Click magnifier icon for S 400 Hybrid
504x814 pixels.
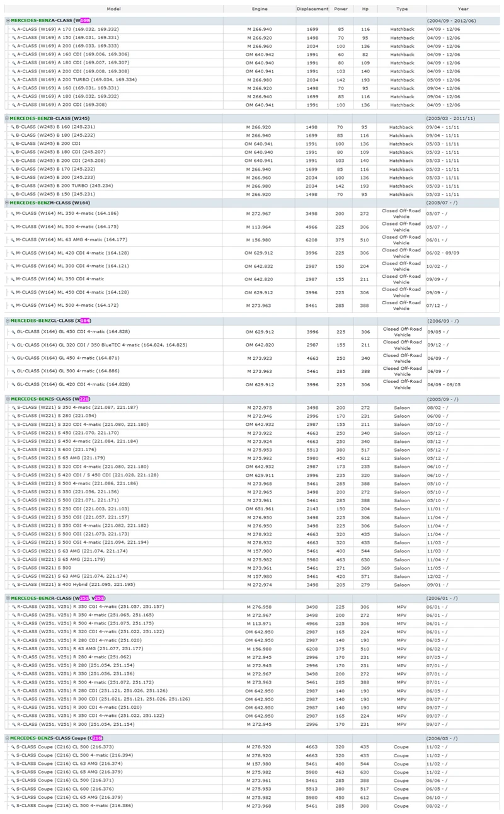coord(13,584)
